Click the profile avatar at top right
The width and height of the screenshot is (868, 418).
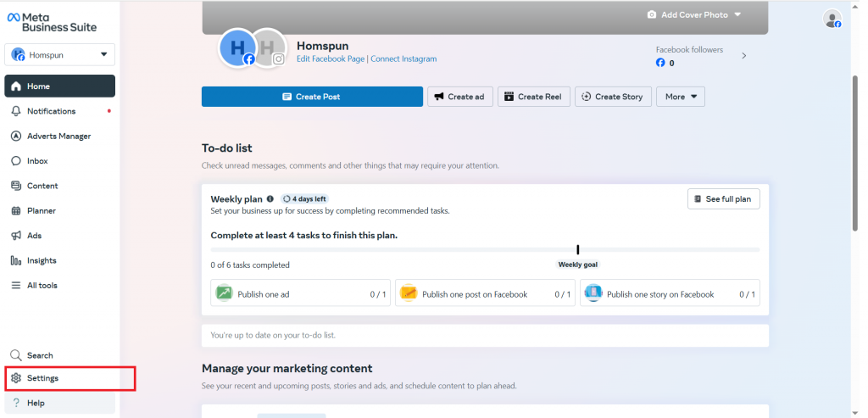[832, 20]
